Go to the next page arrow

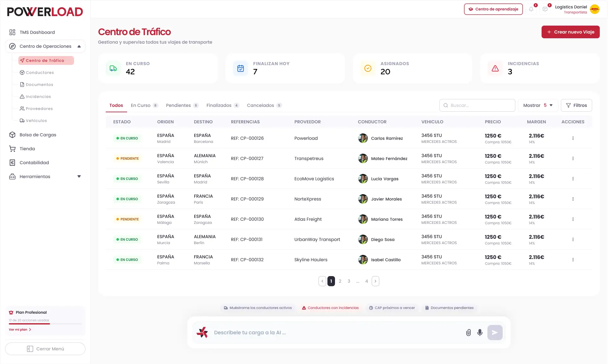pos(375,281)
